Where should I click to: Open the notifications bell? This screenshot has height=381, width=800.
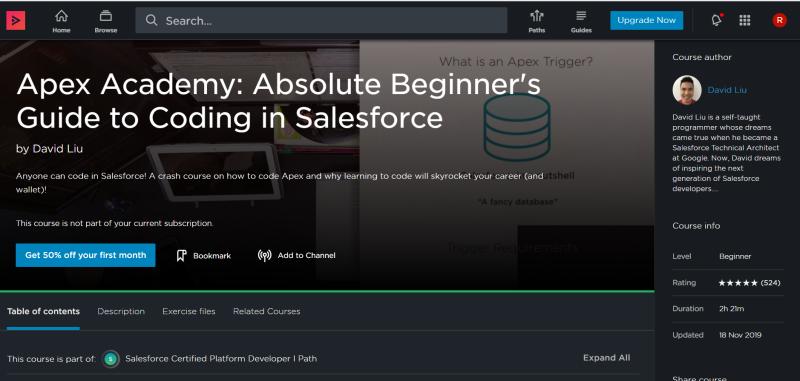[x=716, y=20]
